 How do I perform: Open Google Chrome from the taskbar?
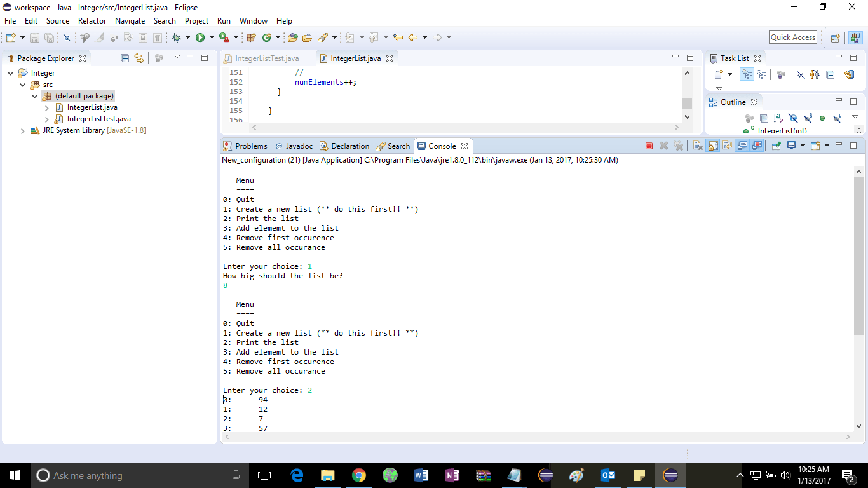[359, 475]
